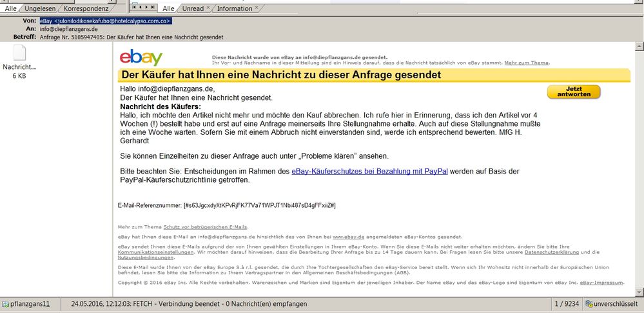Open the Kommunikationseinstellungen link

point(155,252)
